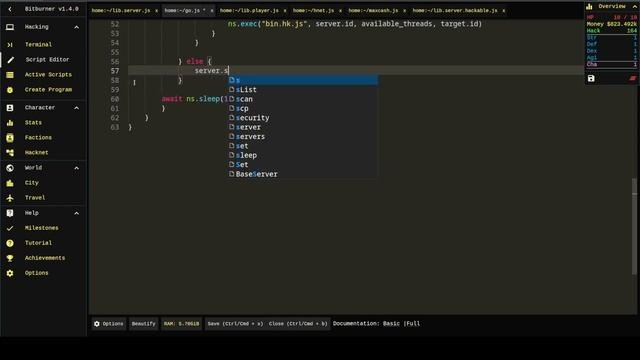Open Active Scripts list icon

click(x=10, y=75)
